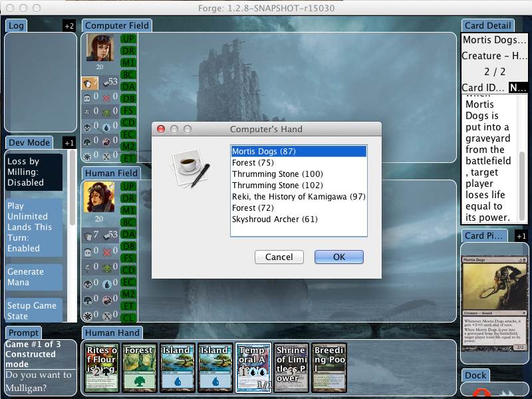Screen dimensions: 532x399
Task: Select the Human Hand tab
Action: (112, 332)
